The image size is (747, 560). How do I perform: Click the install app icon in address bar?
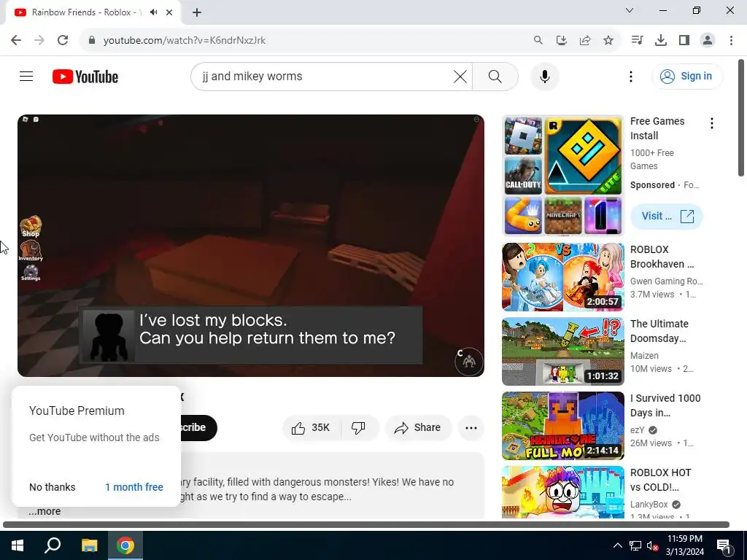(x=561, y=40)
